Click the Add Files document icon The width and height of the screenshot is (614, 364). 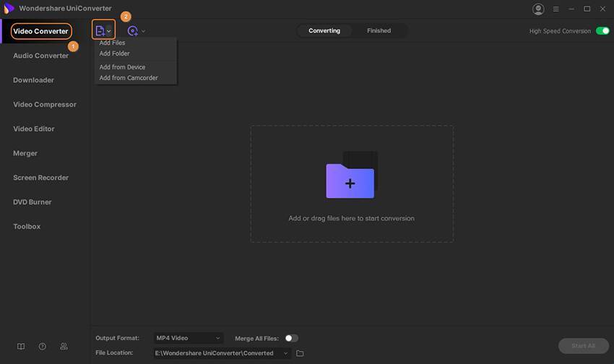[x=100, y=31]
